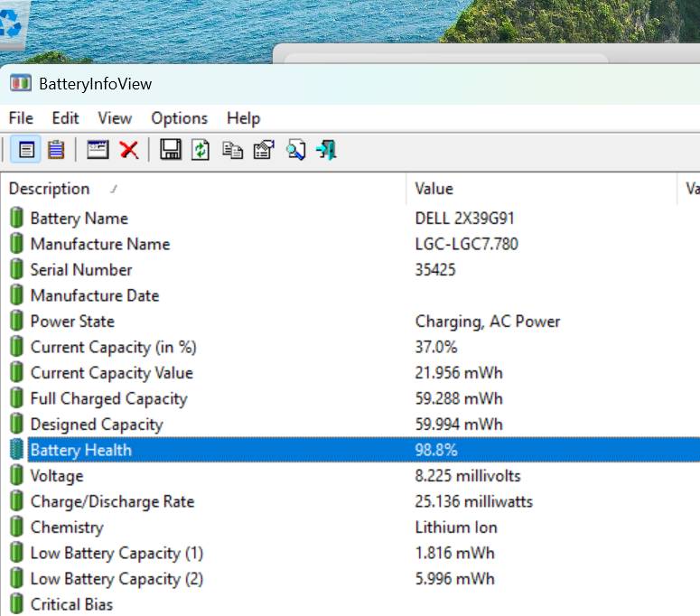Click the battery icon beside Chemistry

tap(16, 527)
